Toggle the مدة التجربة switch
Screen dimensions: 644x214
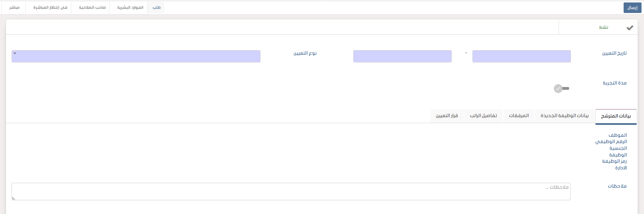point(561,88)
